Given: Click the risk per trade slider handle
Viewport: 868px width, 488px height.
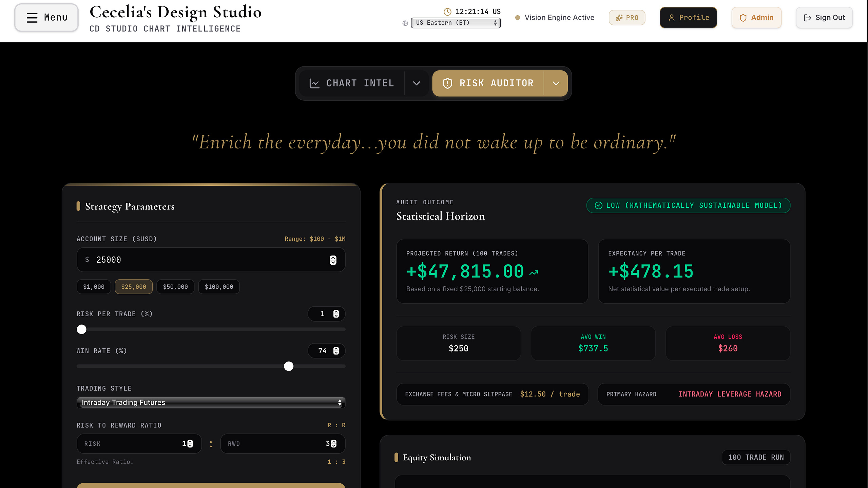Looking at the screenshot, I should 81,329.
